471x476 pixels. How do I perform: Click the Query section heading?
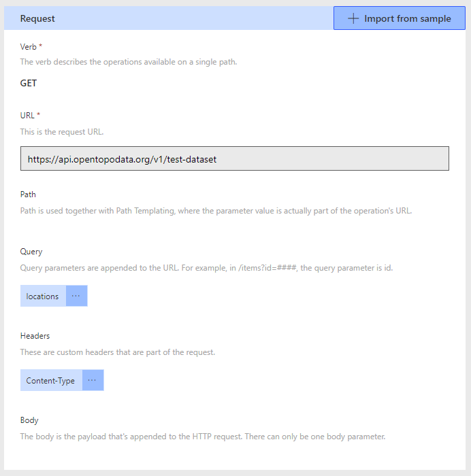31,252
